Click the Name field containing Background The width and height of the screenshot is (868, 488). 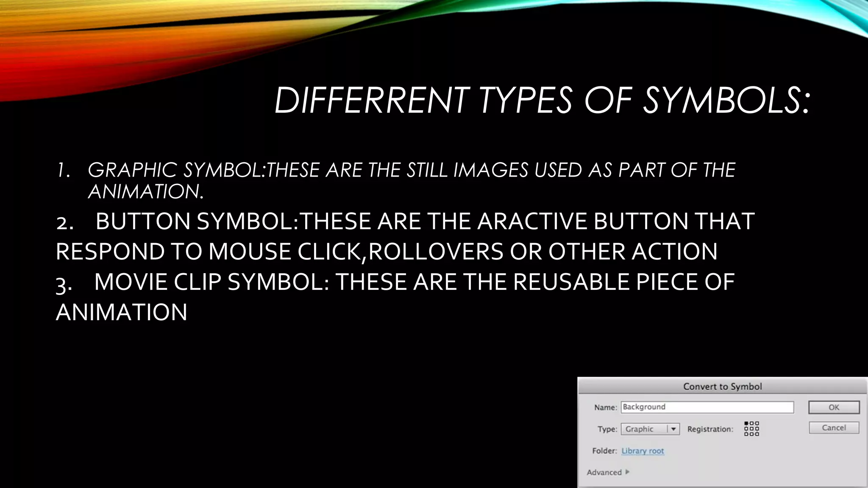[707, 407]
